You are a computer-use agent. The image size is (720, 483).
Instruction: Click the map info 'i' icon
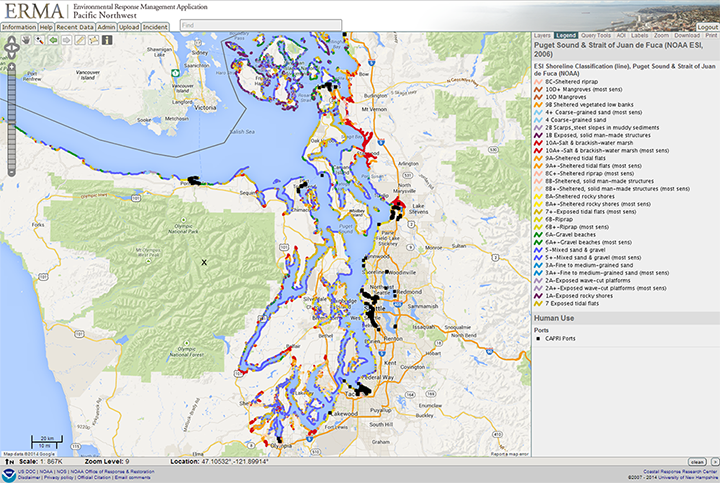click(106, 41)
